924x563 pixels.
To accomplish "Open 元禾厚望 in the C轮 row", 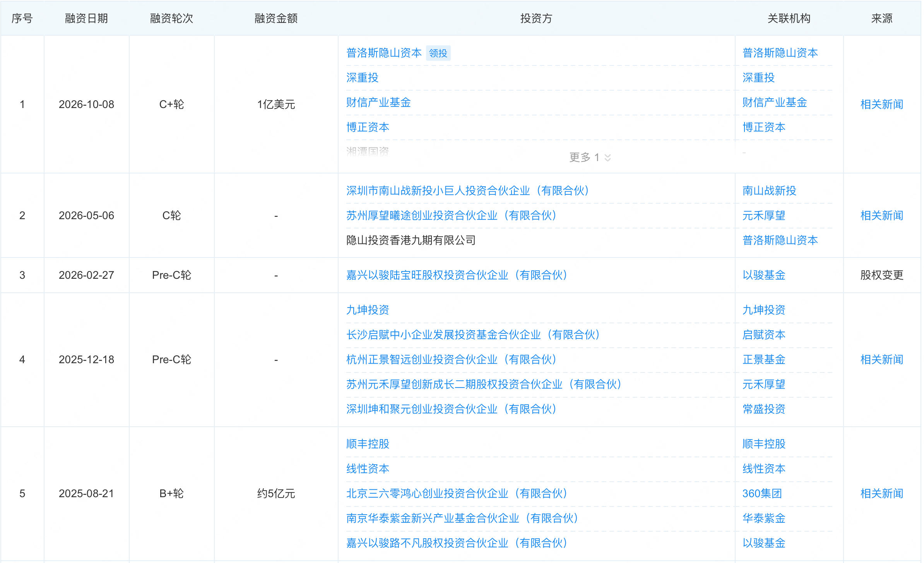I will click(764, 215).
